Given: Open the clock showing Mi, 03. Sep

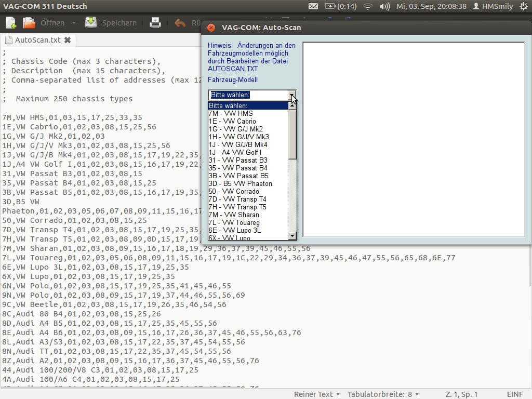Looking at the screenshot, I should (x=431, y=6).
